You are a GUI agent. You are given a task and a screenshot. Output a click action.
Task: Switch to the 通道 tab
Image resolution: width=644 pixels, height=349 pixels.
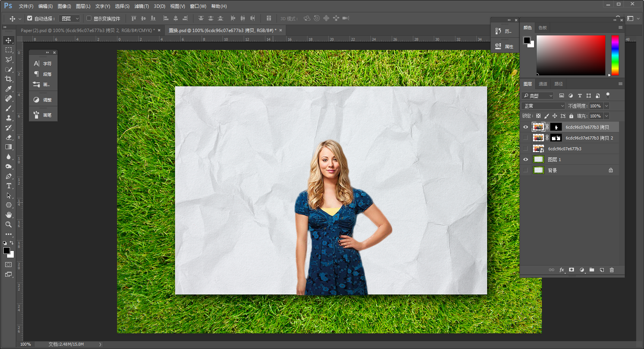click(x=543, y=84)
